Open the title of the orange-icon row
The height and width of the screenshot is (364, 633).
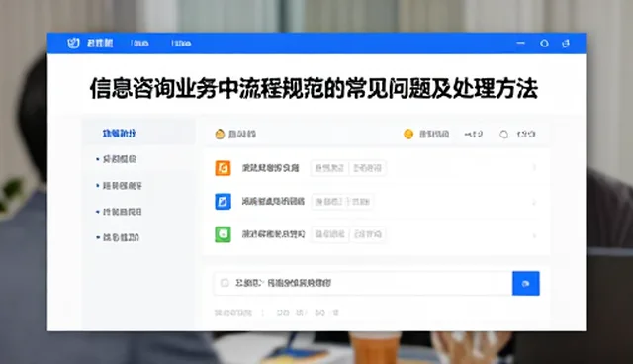(x=270, y=168)
